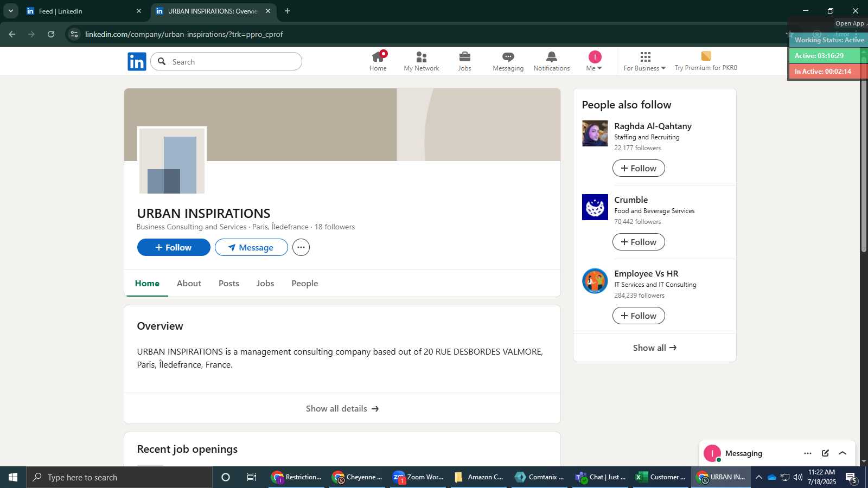Expand the Messaging overlay chevron

click(x=843, y=453)
